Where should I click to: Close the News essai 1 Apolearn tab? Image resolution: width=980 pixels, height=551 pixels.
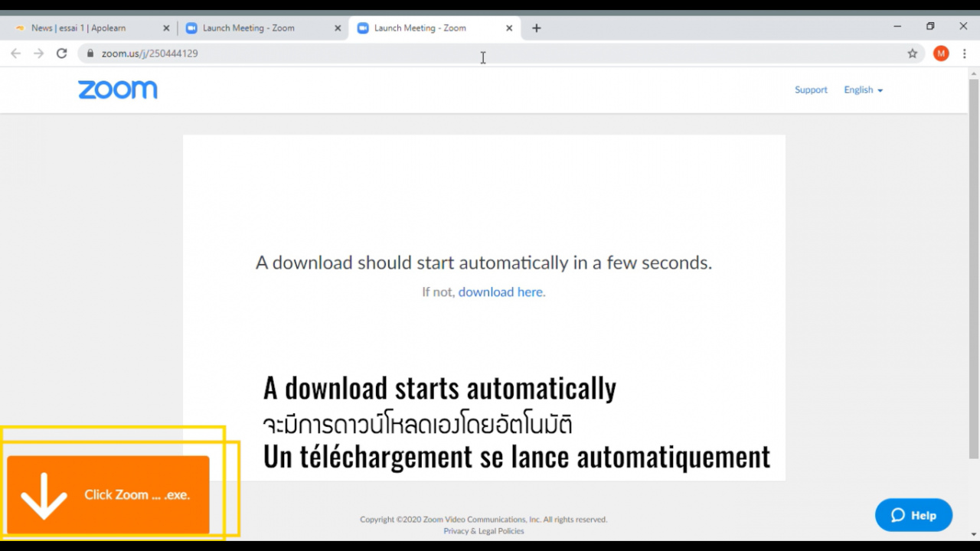pos(166,28)
